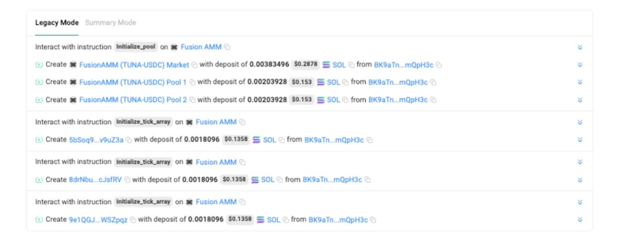644x246 pixels.
Task: Expand the FusionAMM Market create row
Action: coord(580,65)
